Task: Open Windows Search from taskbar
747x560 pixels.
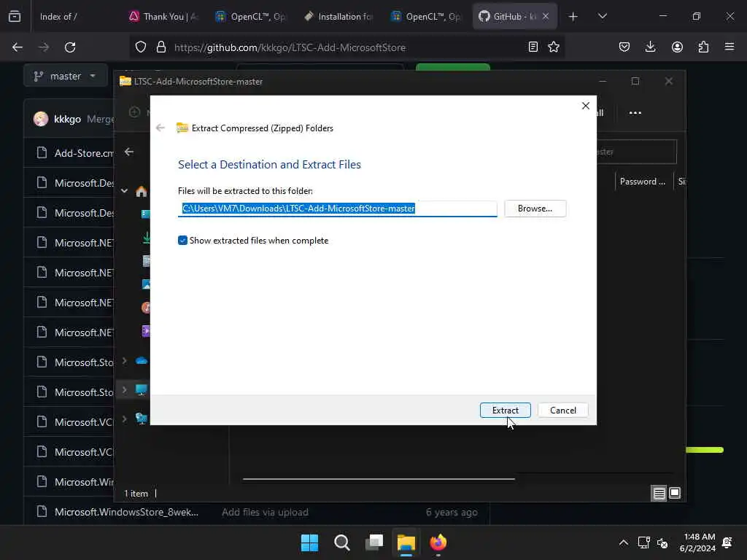Action: [341, 542]
